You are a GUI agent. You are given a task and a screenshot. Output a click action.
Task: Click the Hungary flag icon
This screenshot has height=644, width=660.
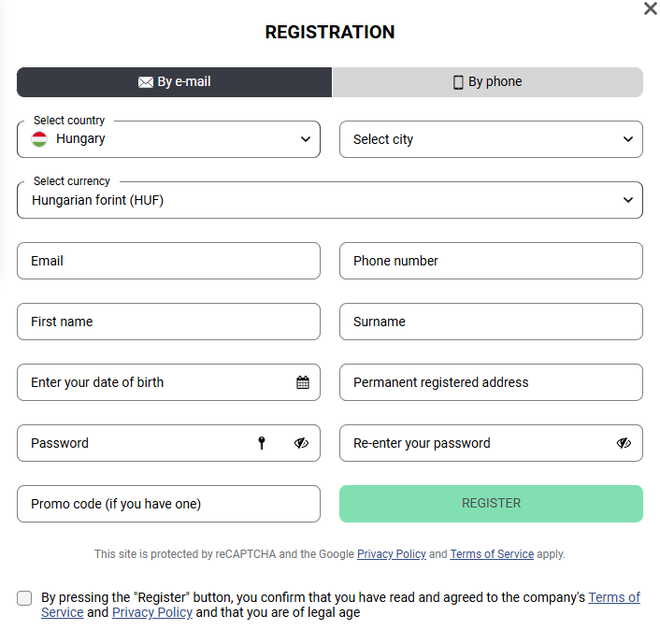coord(39,139)
